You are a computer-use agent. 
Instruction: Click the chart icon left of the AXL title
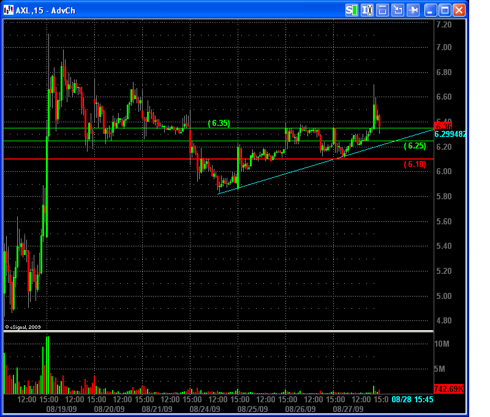pos(8,10)
